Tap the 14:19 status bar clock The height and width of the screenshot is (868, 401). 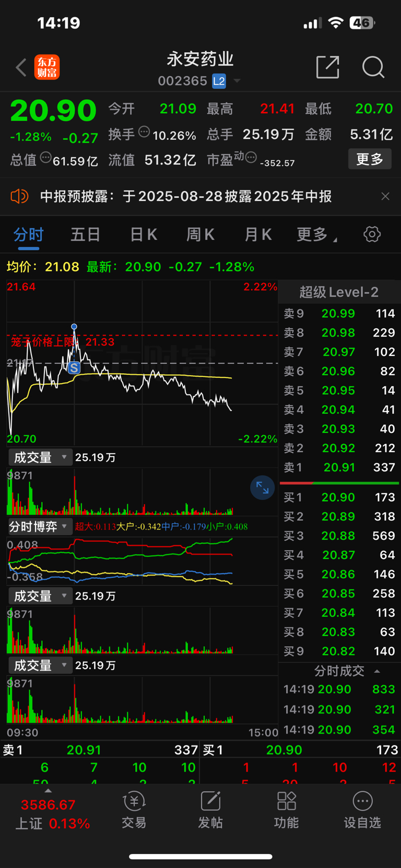coord(58,23)
